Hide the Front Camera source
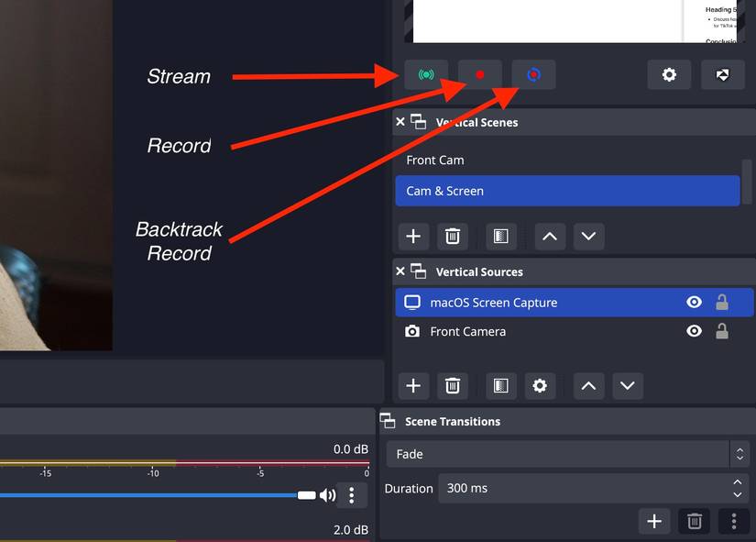 694,331
